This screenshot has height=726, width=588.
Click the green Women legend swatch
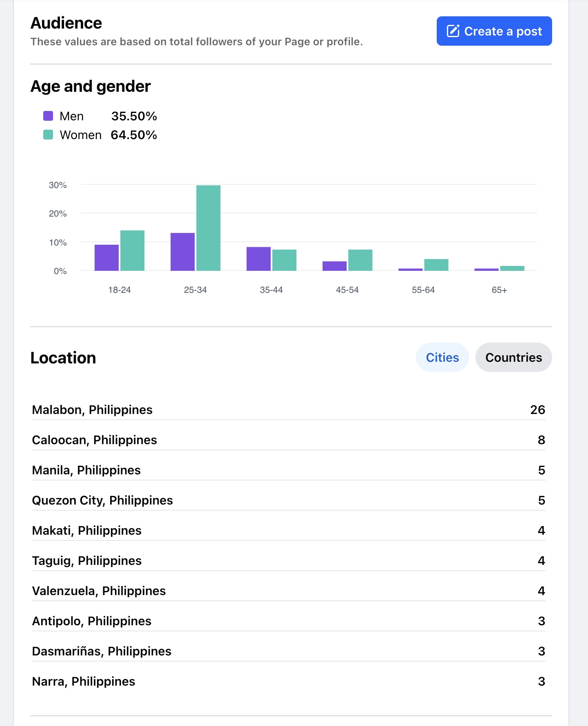point(48,135)
